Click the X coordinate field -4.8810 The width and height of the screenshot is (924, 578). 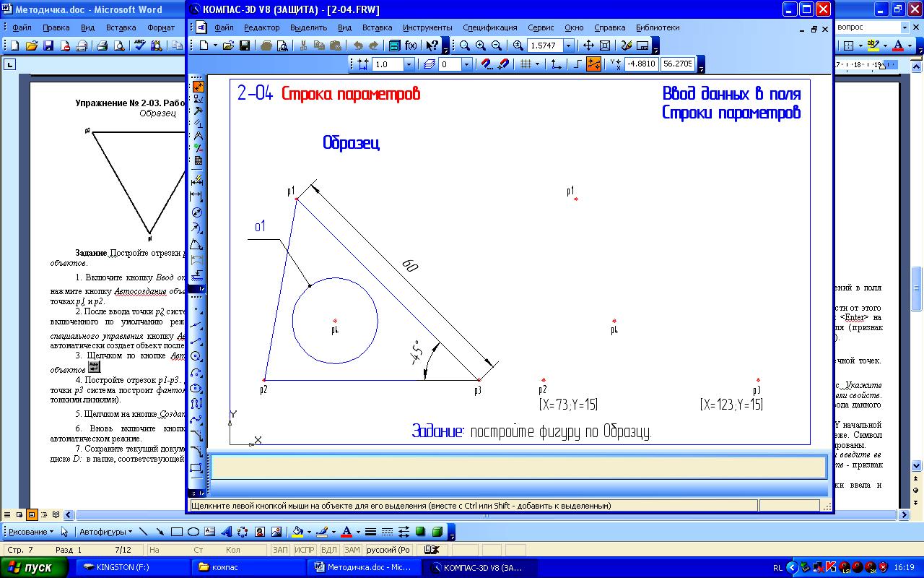tap(640, 64)
